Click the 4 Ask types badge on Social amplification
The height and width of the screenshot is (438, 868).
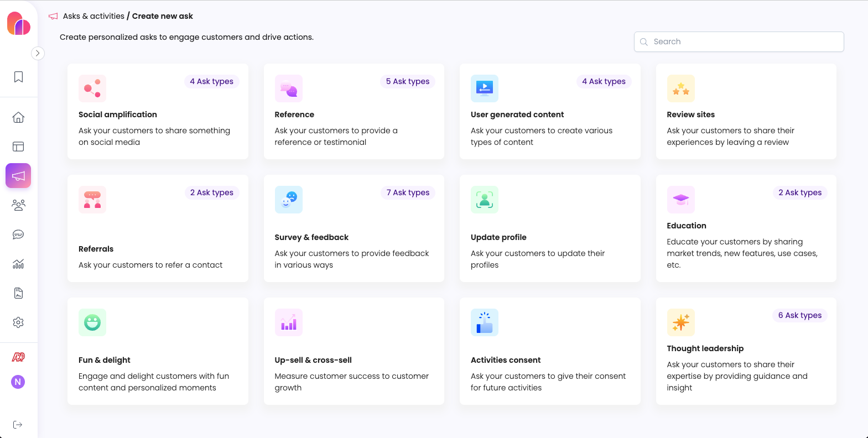[212, 81]
